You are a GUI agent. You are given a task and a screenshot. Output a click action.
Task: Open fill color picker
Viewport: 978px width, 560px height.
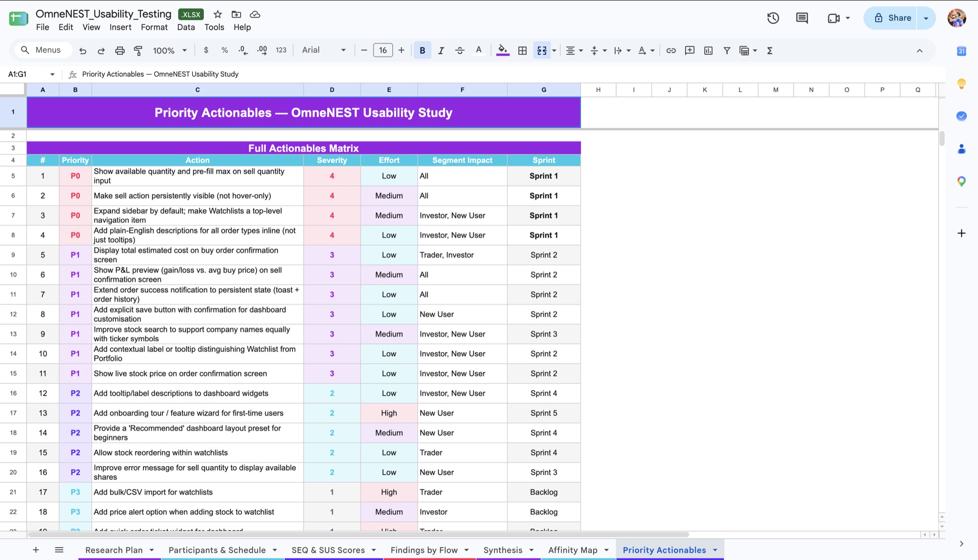coord(503,50)
